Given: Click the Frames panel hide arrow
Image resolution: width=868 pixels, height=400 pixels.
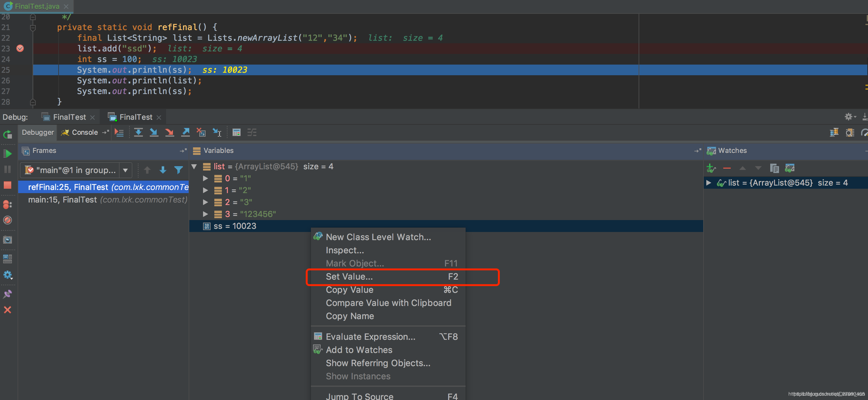Looking at the screenshot, I should pos(183,151).
